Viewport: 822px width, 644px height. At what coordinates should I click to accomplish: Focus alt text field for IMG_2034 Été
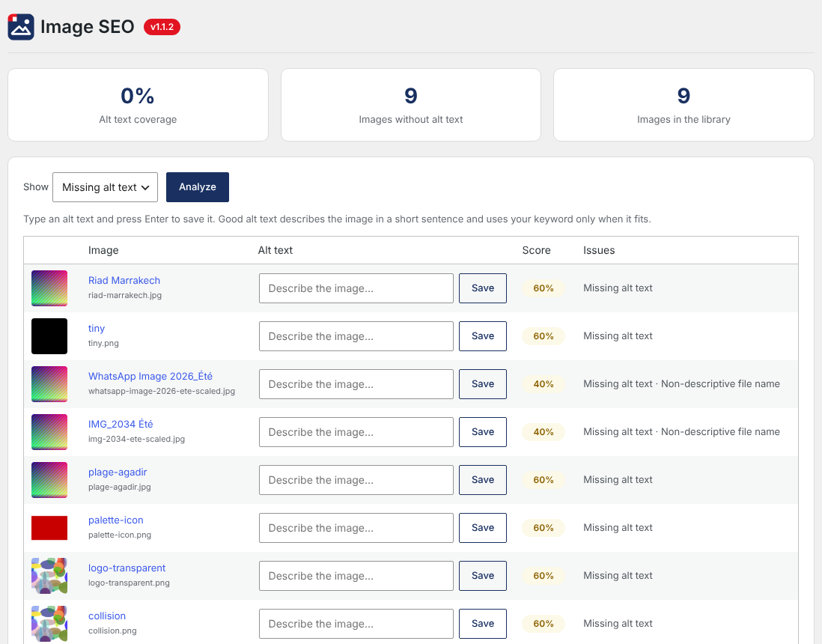(356, 432)
